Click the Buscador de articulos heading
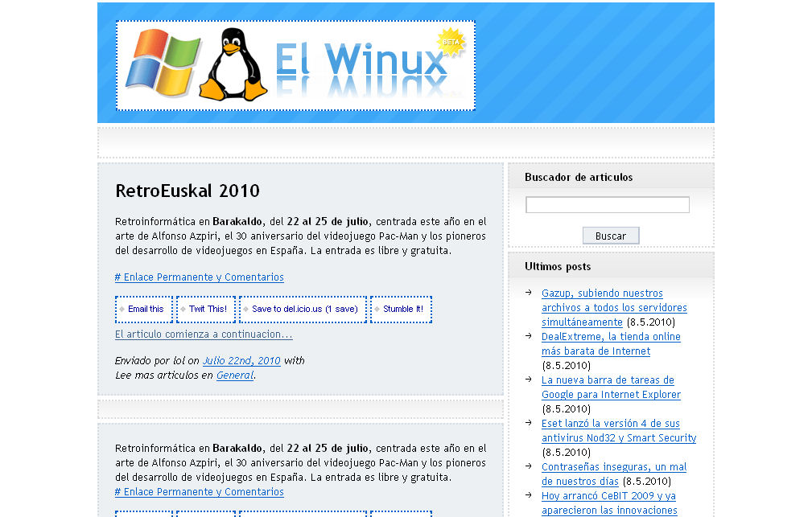The width and height of the screenshot is (812, 517). point(579,178)
